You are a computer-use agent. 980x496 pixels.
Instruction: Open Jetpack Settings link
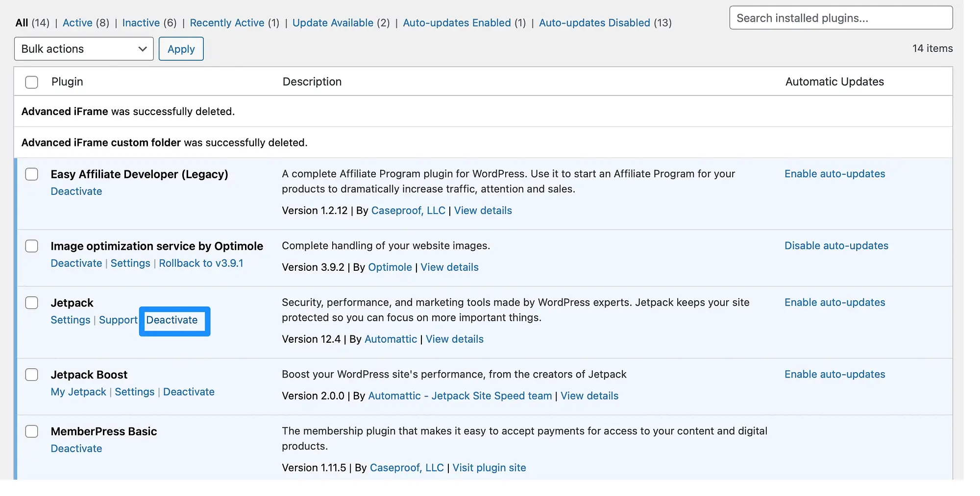click(x=71, y=320)
